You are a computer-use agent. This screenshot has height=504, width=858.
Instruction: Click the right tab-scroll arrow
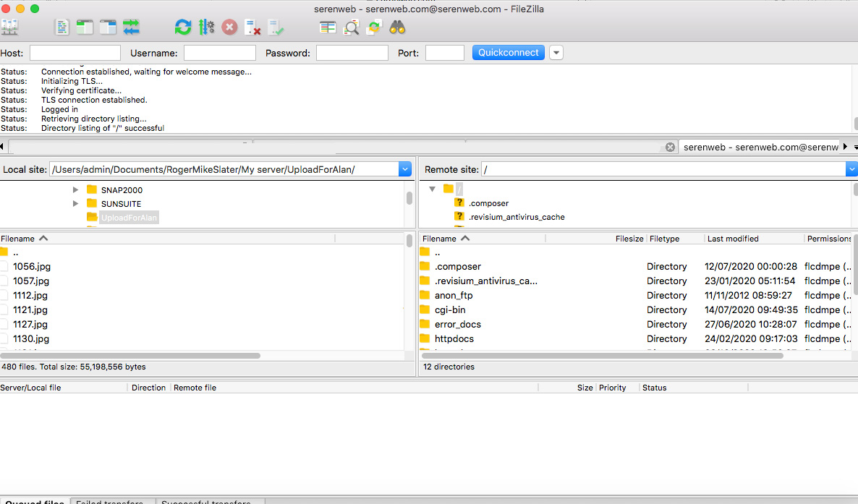(846, 147)
